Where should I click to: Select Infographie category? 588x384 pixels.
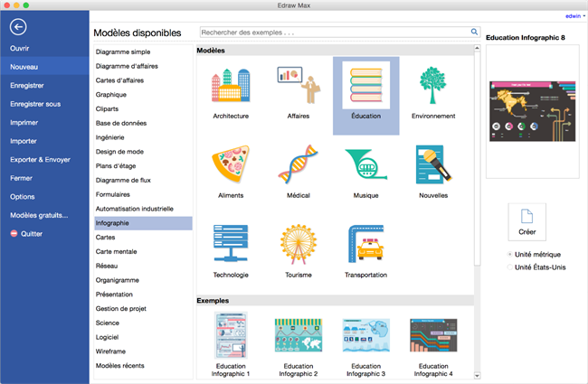(x=143, y=223)
